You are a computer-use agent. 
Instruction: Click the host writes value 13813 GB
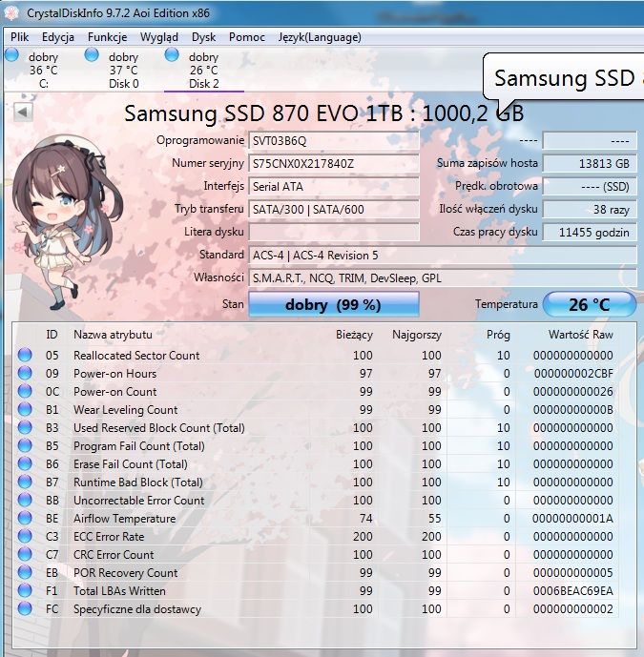pos(590,163)
